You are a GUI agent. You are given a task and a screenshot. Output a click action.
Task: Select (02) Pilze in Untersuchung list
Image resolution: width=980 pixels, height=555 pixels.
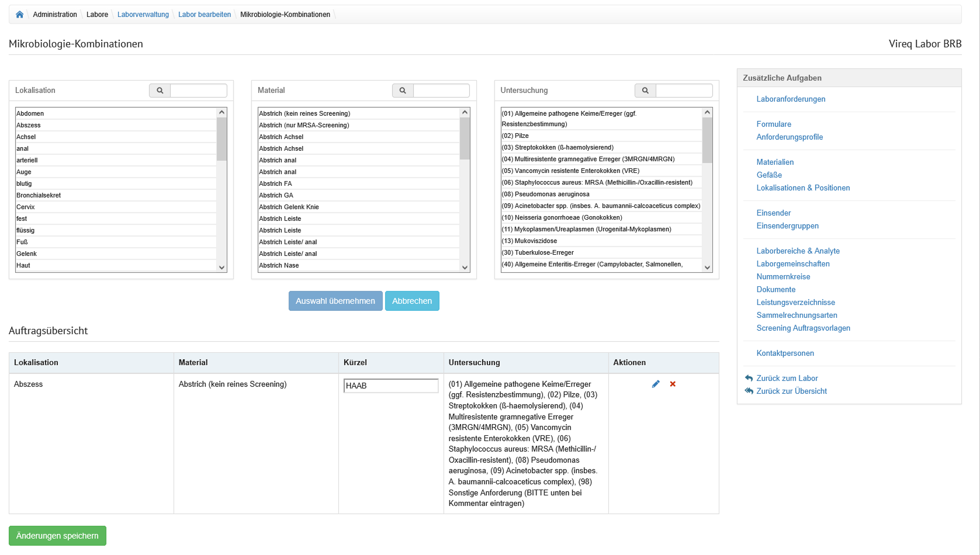tap(515, 136)
